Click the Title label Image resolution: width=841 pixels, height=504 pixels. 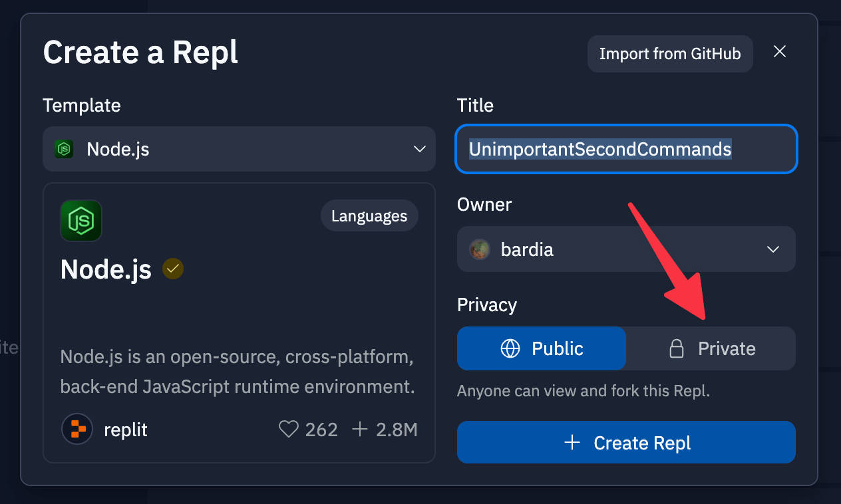pyautogui.click(x=475, y=105)
